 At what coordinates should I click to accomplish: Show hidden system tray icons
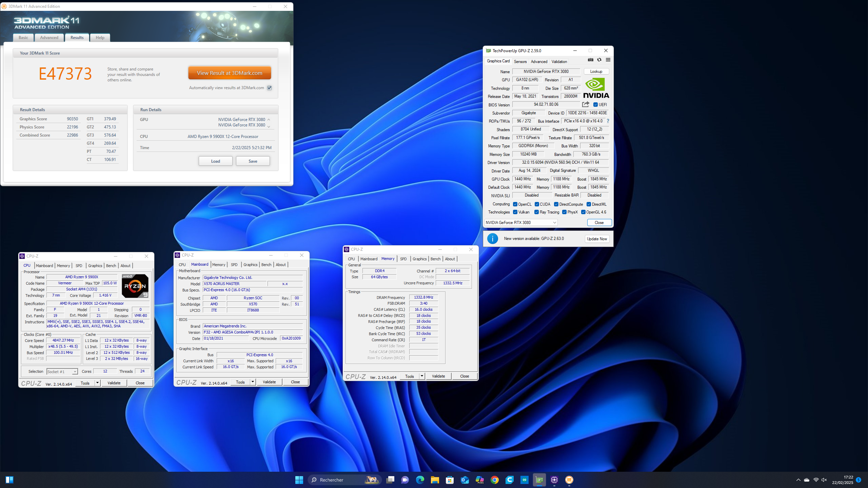[x=798, y=480]
